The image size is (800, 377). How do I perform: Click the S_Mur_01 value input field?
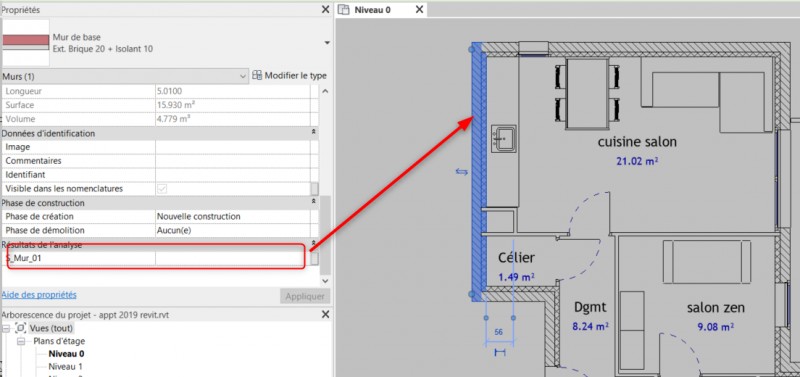pyautogui.click(x=233, y=259)
